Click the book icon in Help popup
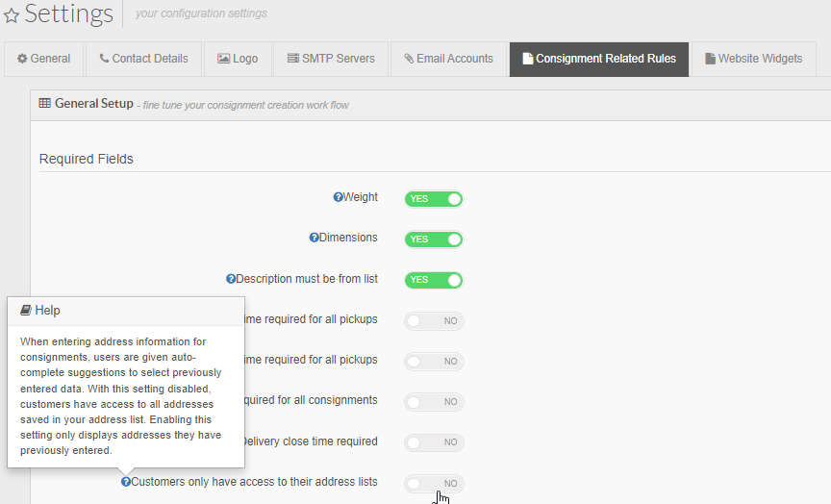The image size is (831, 504). (x=26, y=311)
